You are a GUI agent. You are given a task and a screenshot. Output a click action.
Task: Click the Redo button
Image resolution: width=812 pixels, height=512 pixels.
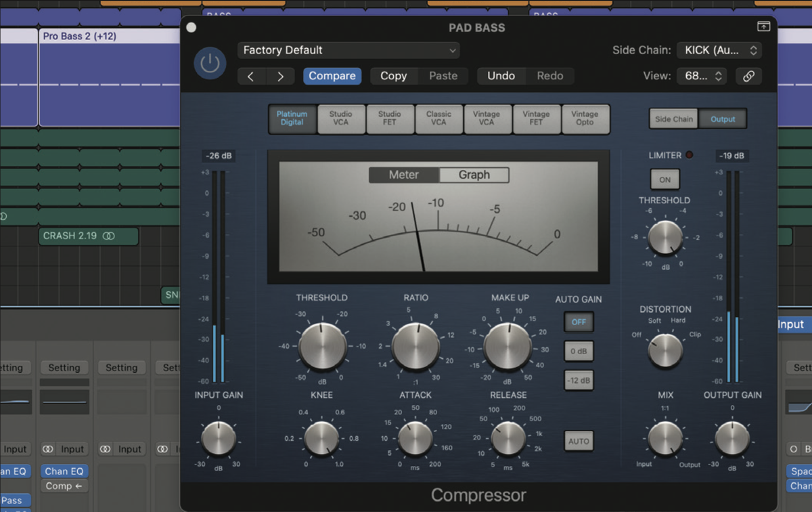[550, 76]
